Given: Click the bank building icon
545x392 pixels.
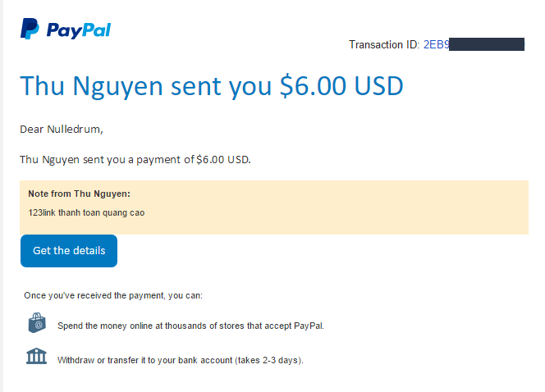Looking at the screenshot, I should pyautogui.click(x=36, y=358).
